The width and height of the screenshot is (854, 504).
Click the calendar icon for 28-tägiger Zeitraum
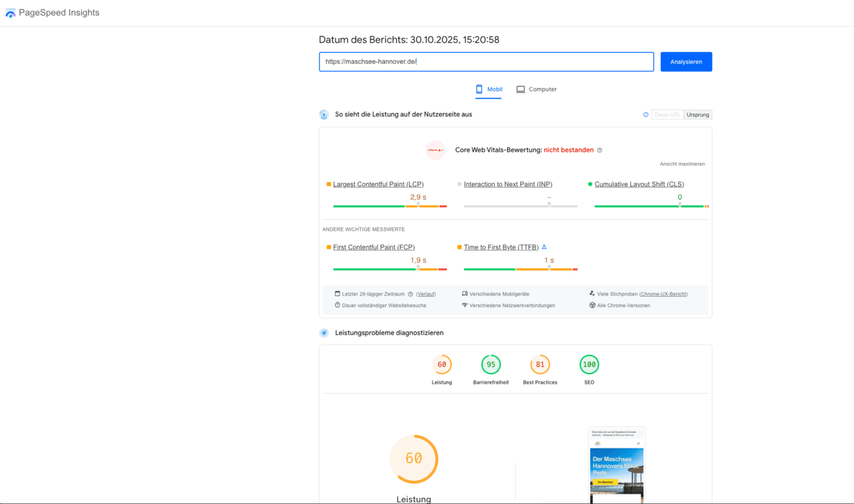click(337, 293)
